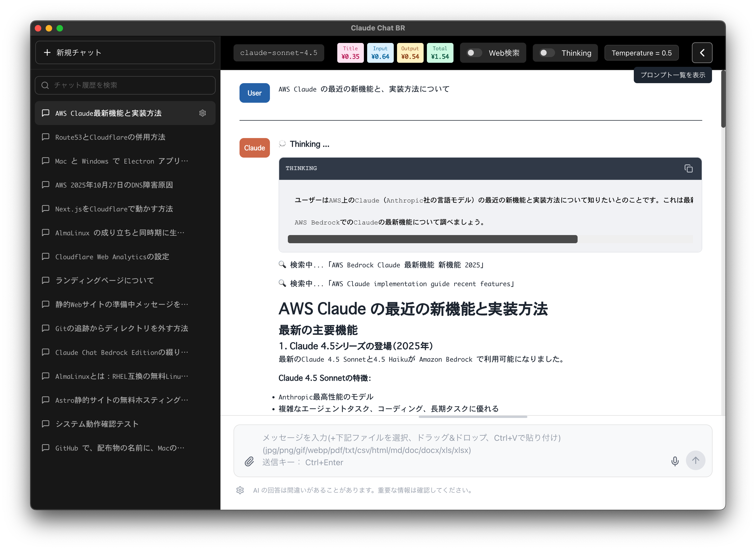Screen dimensions: 756x550
Task: Open the Next.jsをCloudflareで動かす方法 chat
Action: [x=114, y=209]
